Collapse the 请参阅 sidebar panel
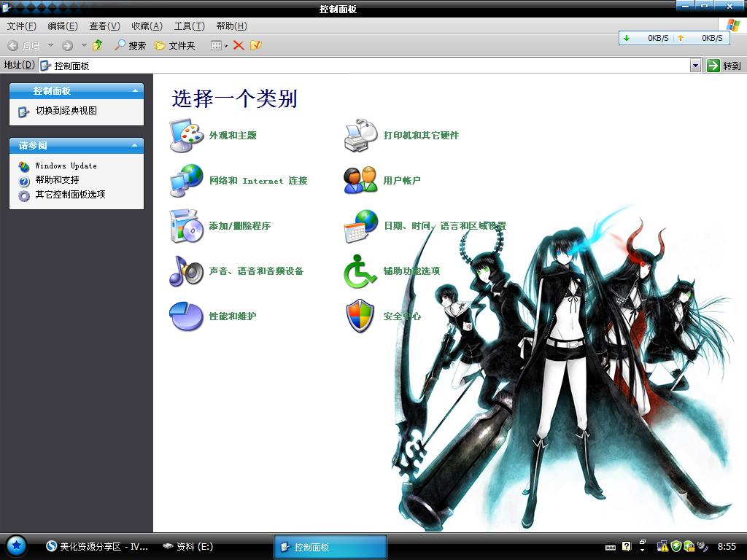This screenshot has width=747, height=560. 135,145
